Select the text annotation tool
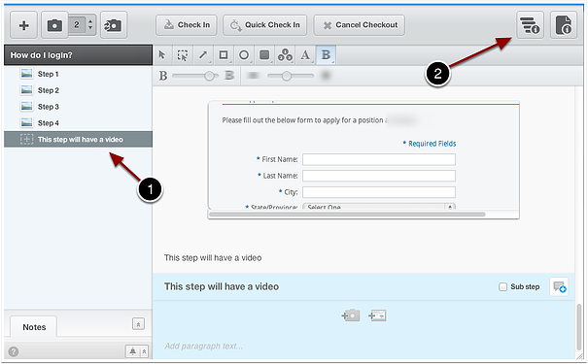The height and width of the screenshot is (364, 588). (305, 55)
